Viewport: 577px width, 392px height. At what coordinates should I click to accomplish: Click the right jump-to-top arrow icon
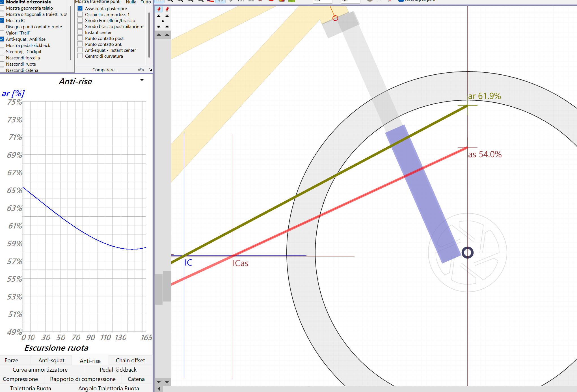(x=167, y=16)
